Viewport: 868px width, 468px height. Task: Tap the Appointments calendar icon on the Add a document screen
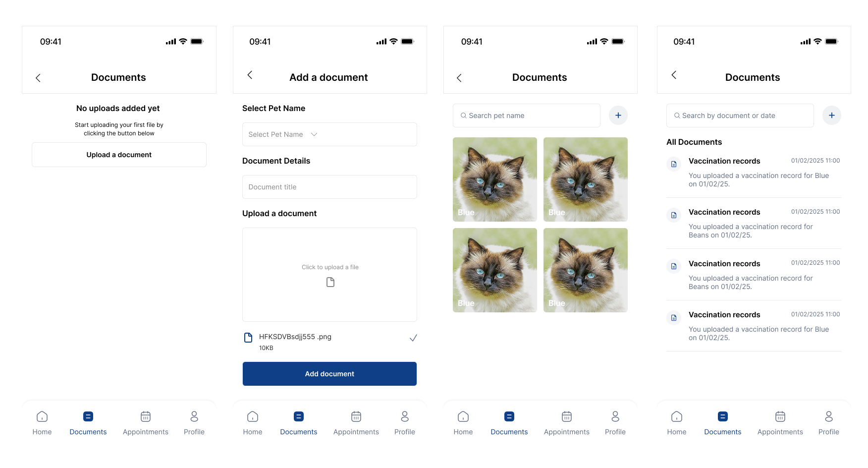(356, 416)
